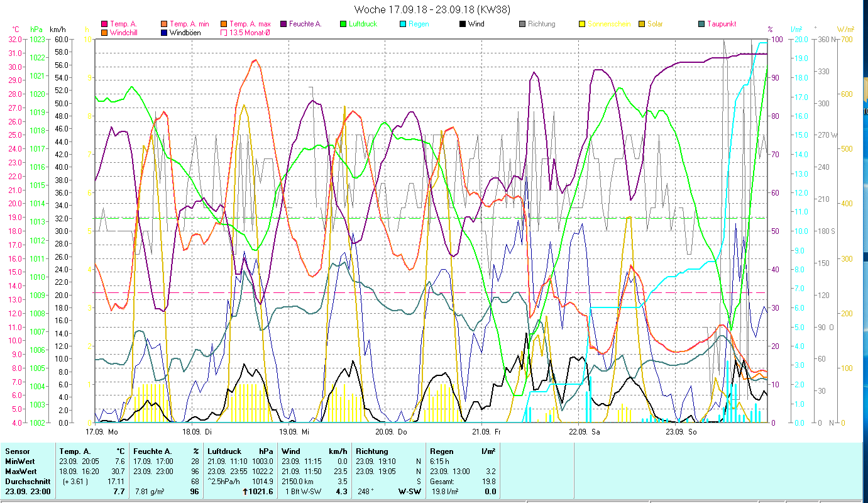The height and width of the screenshot is (503, 868).
Task: Select the purple Feuchte A. legend swatch
Action: pyautogui.click(x=282, y=25)
